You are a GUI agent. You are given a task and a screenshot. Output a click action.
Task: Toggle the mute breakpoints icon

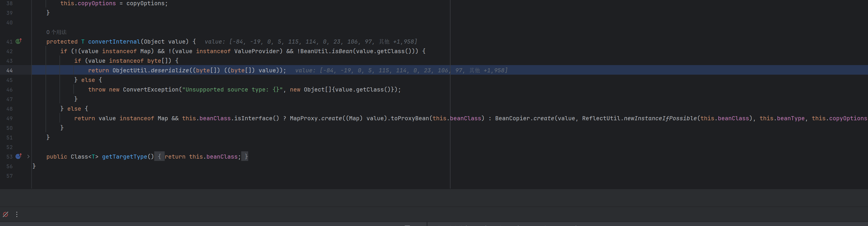[x=6, y=214]
